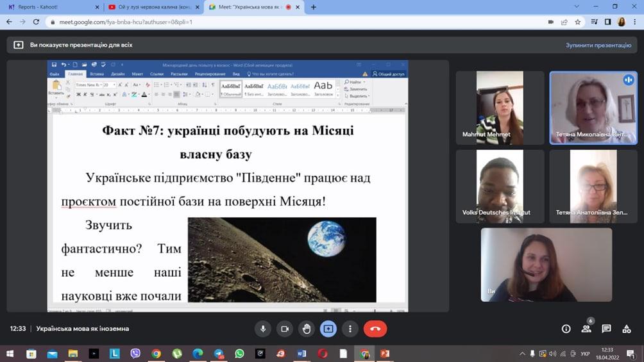Click the present screen button in Meet
This screenshot has width=644, height=362.
[328, 329]
